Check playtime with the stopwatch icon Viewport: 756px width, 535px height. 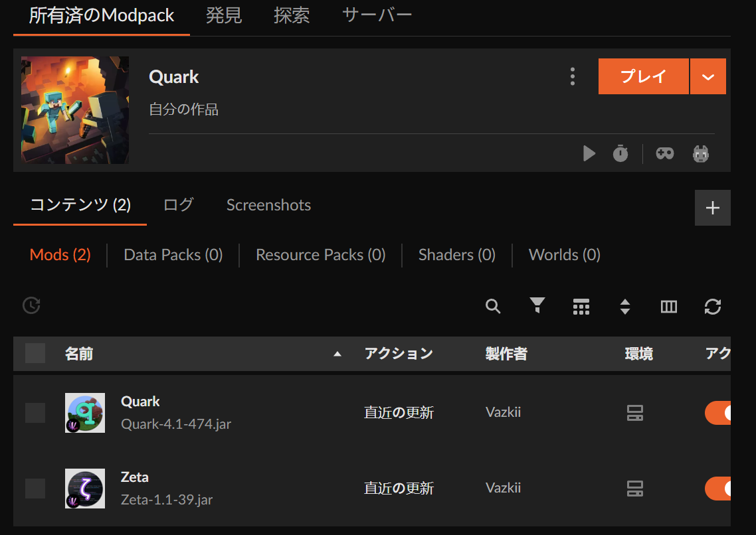[620, 153]
